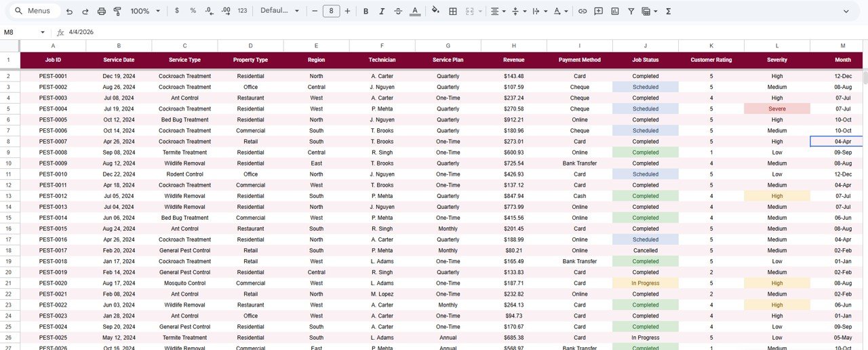Screen dimensions: 868x350
Task: Toggle italic formatting
Action: 382,12
